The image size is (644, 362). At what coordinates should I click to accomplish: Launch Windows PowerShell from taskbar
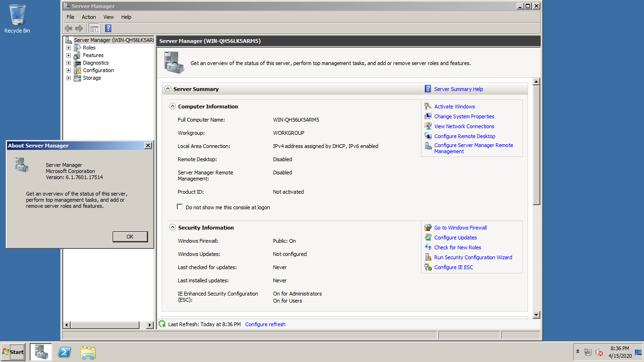tap(65, 352)
